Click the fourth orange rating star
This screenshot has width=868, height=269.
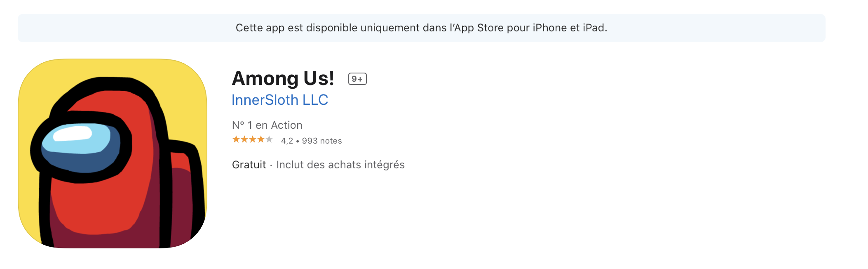tap(261, 139)
